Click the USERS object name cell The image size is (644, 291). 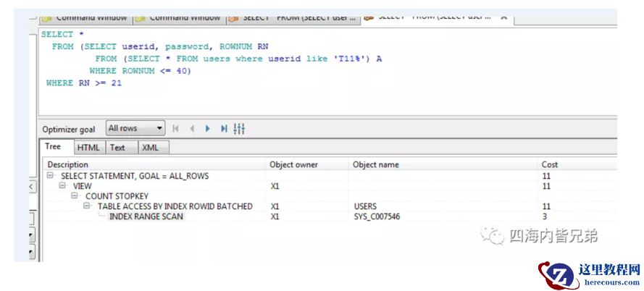(x=365, y=206)
